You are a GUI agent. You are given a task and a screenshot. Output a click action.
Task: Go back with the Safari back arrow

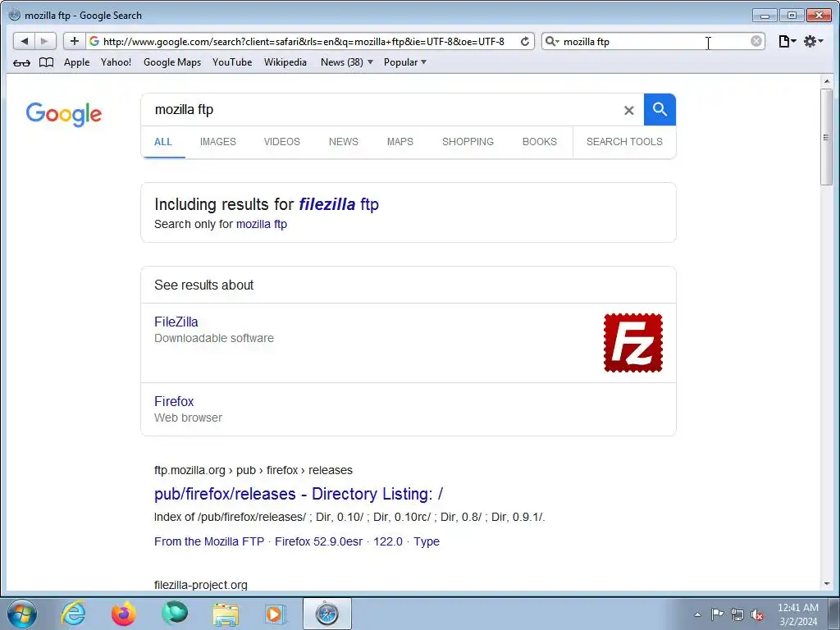click(x=24, y=41)
